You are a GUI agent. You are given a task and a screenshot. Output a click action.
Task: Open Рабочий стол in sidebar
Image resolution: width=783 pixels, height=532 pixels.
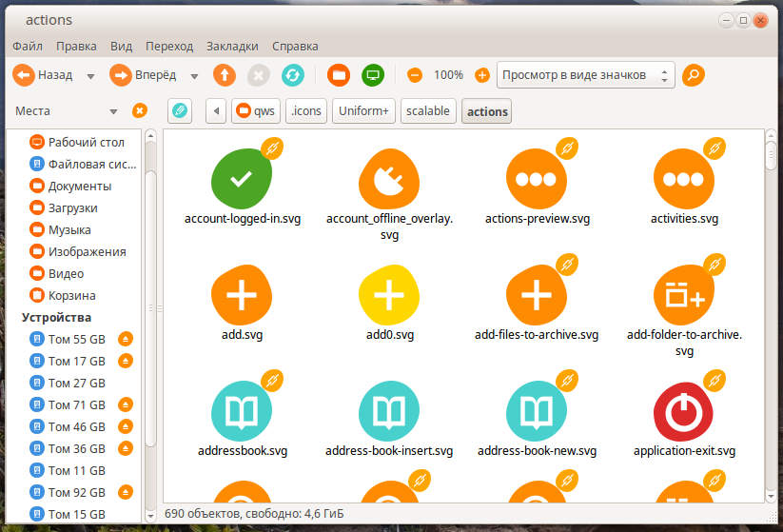pyautogui.click(x=77, y=143)
